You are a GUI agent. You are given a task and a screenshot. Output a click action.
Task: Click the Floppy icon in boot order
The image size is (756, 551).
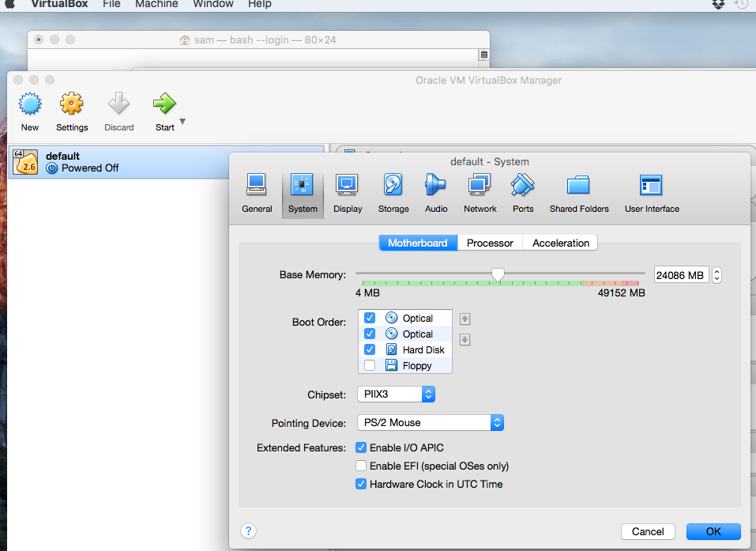point(392,365)
